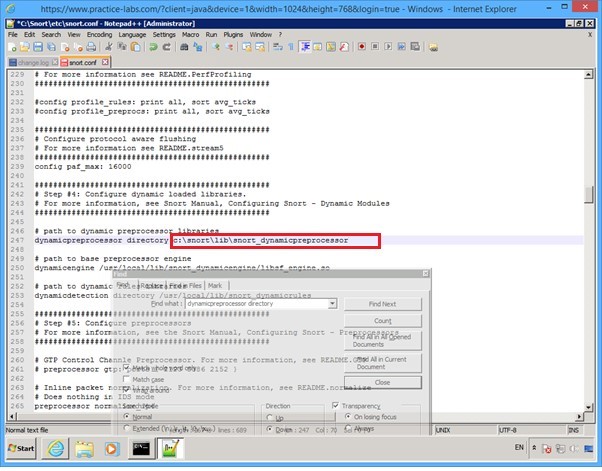Toggle the Indent Guide toolbar icon
Screen dimensions: 602x471
(x=305, y=47)
